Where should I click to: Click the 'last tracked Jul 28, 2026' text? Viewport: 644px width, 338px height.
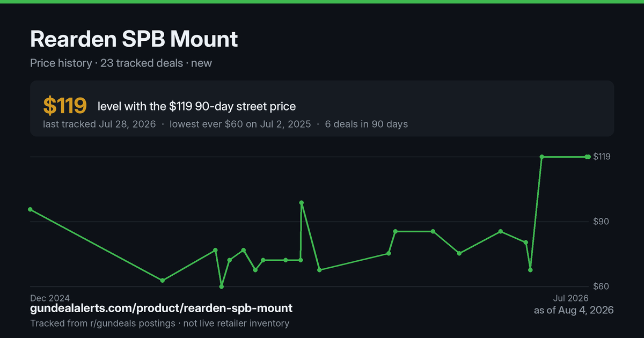click(x=99, y=124)
